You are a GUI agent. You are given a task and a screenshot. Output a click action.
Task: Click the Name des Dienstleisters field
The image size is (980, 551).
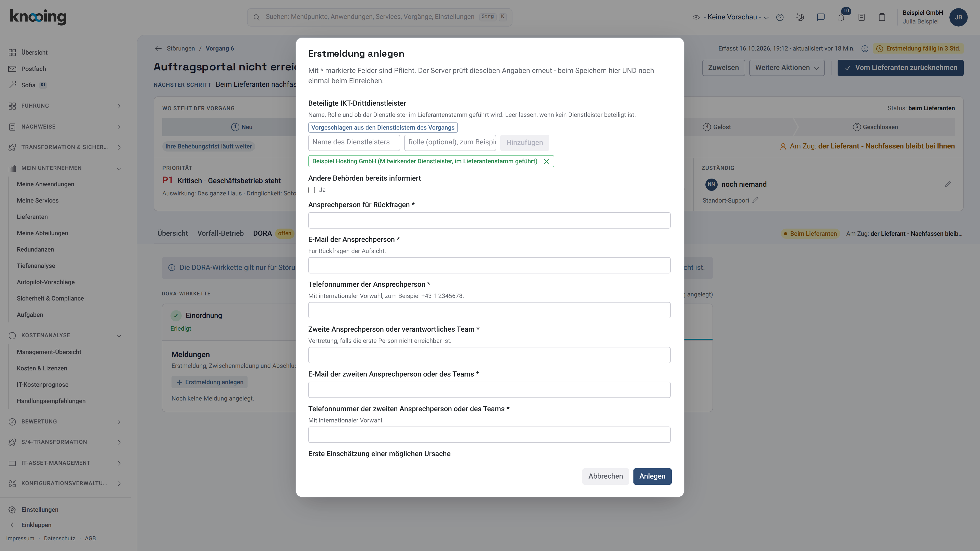[x=354, y=142]
